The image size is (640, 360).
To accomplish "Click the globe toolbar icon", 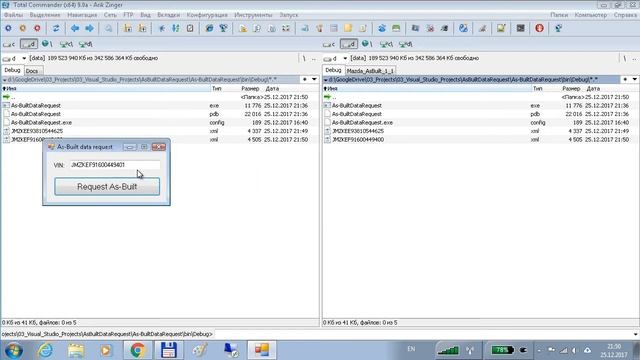I will (x=209, y=28).
